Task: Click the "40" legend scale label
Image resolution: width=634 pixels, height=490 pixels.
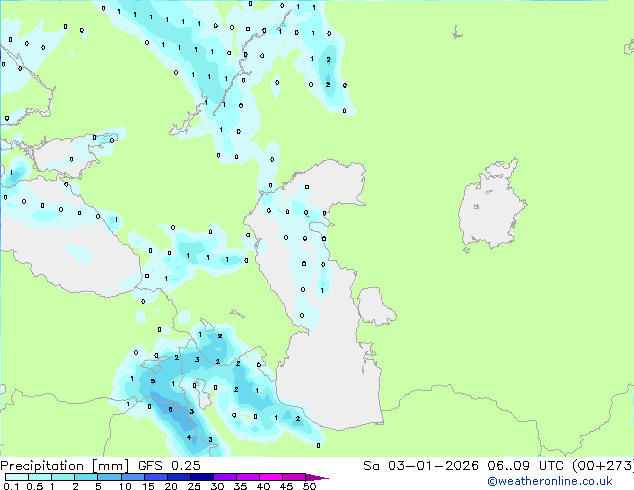Action: click(263, 486)
